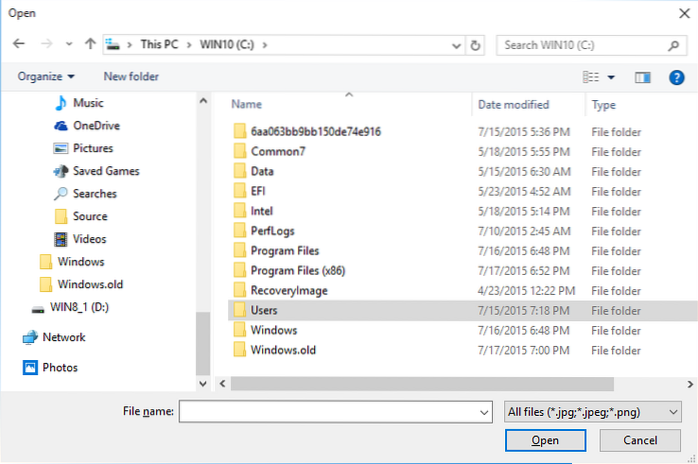698x464 pixels.
Task: Open more view options dropdown arrow
Action: coord(611,77)
